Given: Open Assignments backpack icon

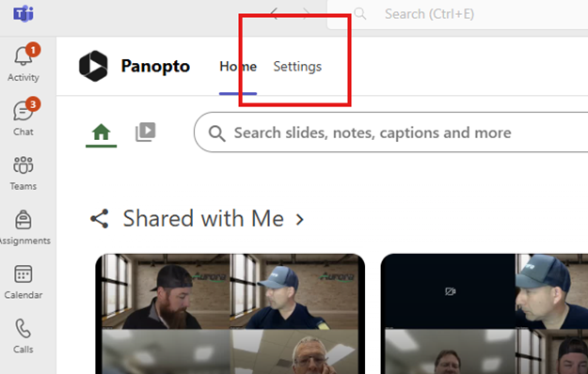Looking at the screenshot, I should [24, 219].
